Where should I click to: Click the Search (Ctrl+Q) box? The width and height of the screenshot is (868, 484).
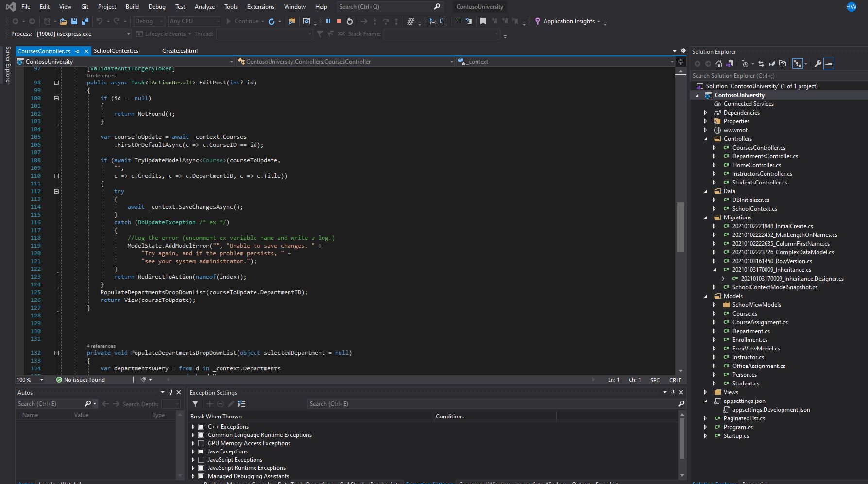pos(390,7)
